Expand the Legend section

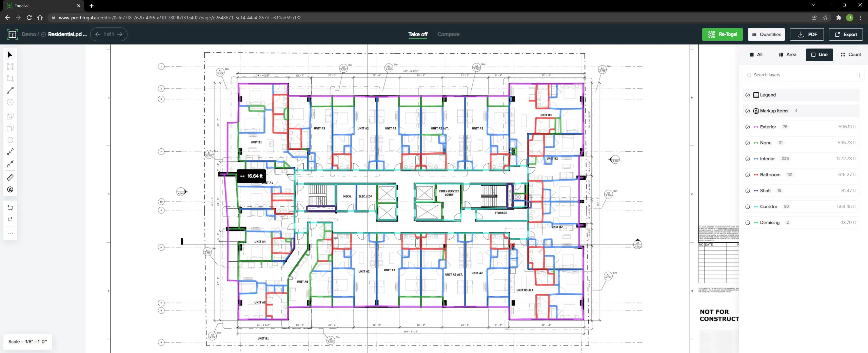click(x=801, y=95)
